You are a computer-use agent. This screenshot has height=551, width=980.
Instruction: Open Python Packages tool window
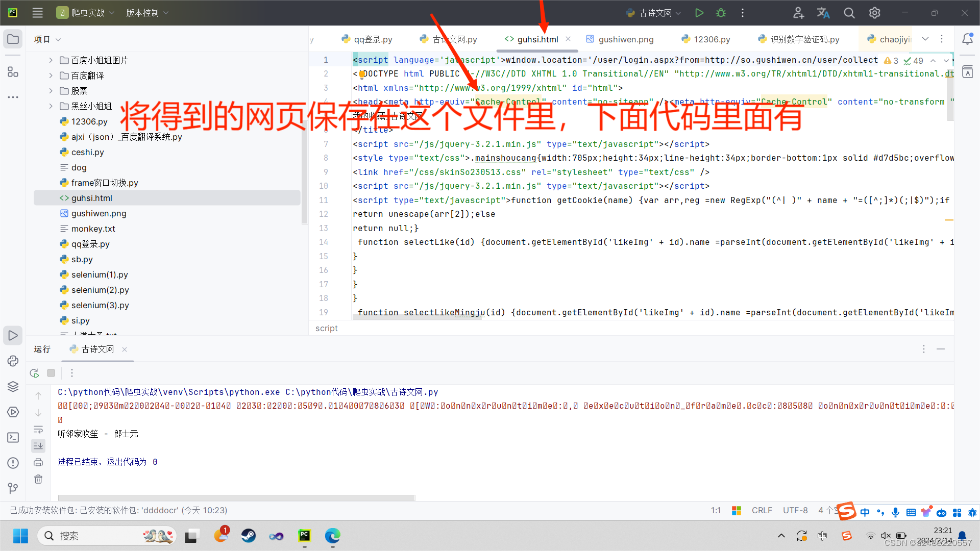pyautogui.click(x=13, y=386)
